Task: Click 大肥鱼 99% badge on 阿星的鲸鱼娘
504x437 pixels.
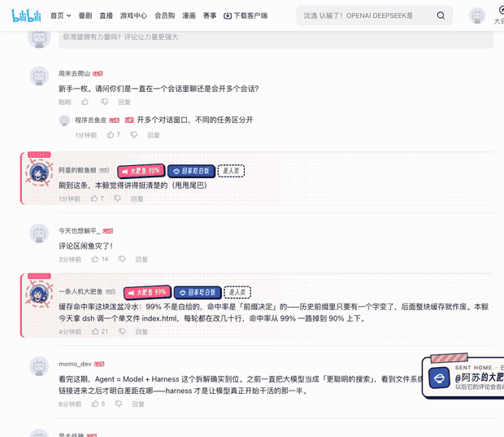Action: pos(141,171)
